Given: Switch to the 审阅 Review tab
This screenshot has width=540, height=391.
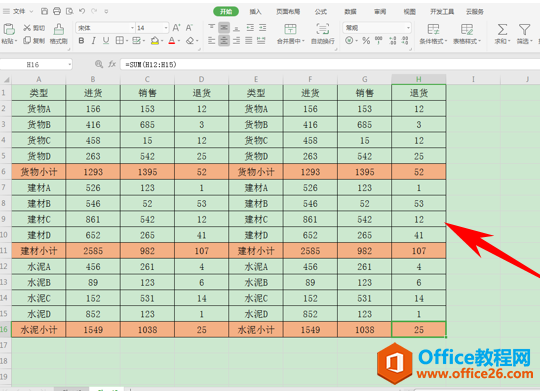Looking at the screenshot, I should [x=380, y=12].
